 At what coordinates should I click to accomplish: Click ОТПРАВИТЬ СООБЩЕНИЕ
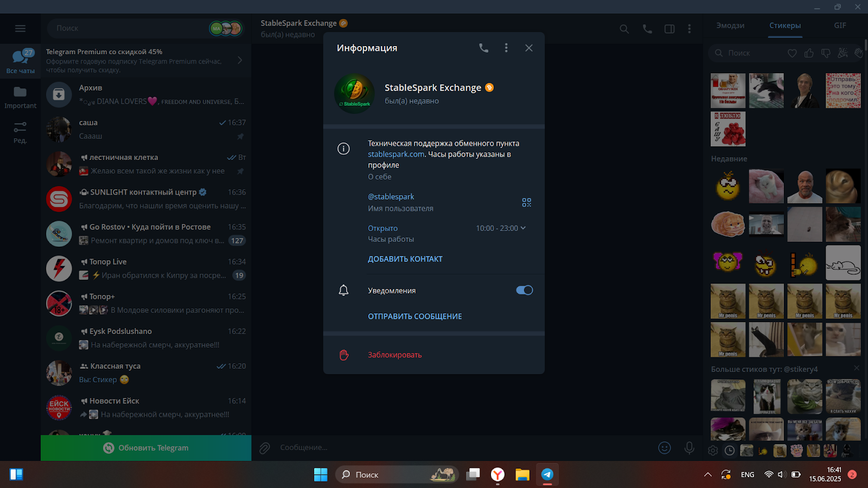pos(415,317)
